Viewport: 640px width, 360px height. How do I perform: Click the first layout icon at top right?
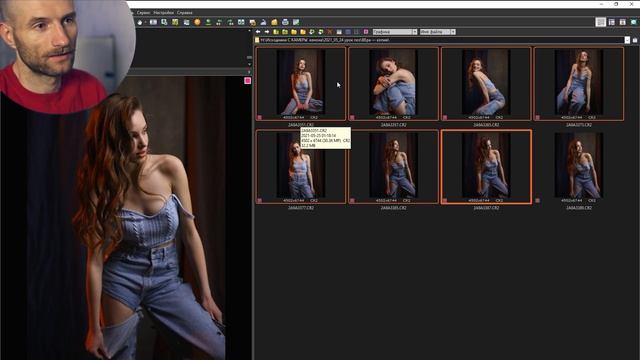tap(600, 22)
